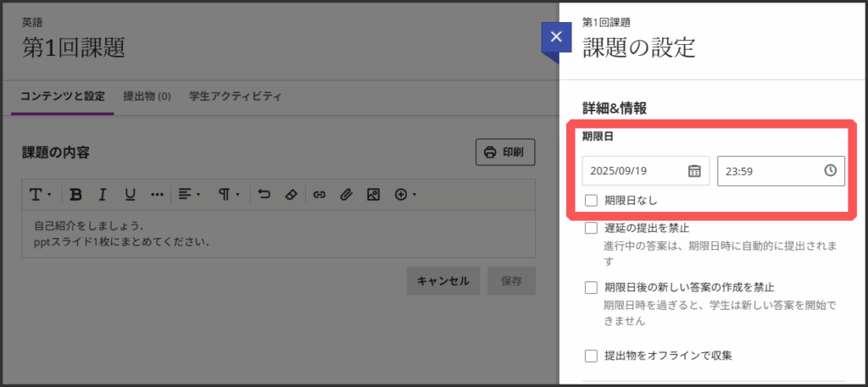868x387 pixels.
Task: Enable the 期限日なし checkbox
Action: tap(592, 201)
